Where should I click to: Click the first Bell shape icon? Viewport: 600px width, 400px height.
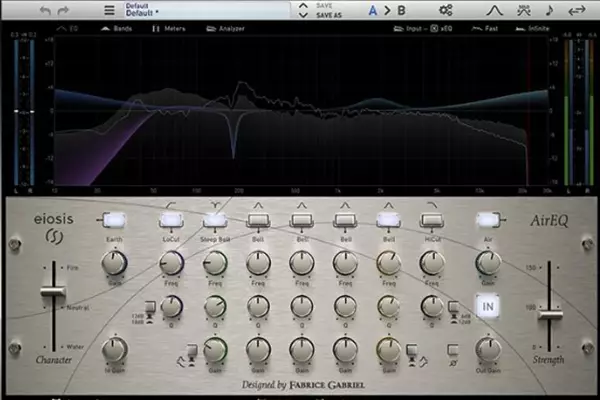tap(258, 206)
